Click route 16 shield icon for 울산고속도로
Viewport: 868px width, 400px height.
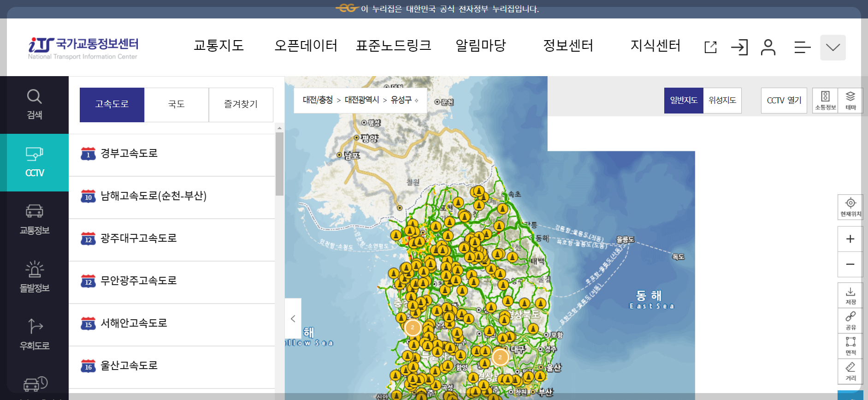click(x=88, y=366)
